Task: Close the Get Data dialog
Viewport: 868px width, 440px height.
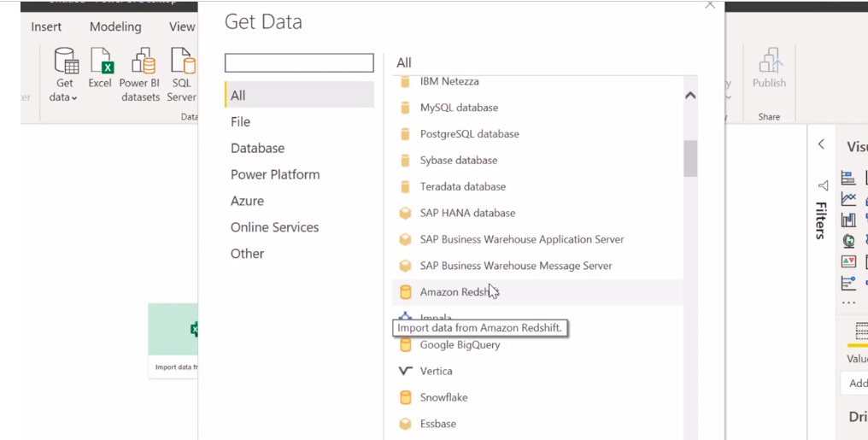Action: 710,5
